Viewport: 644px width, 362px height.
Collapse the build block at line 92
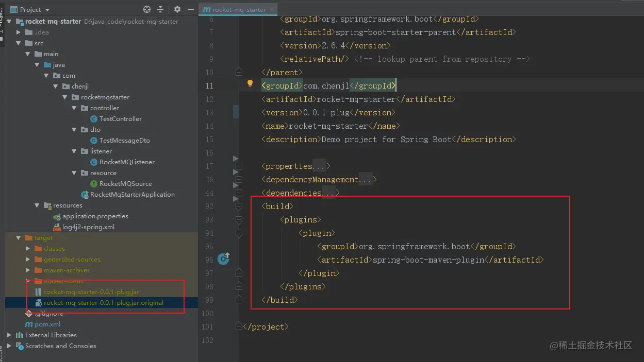pyautogui.click(x=239, y=206)
